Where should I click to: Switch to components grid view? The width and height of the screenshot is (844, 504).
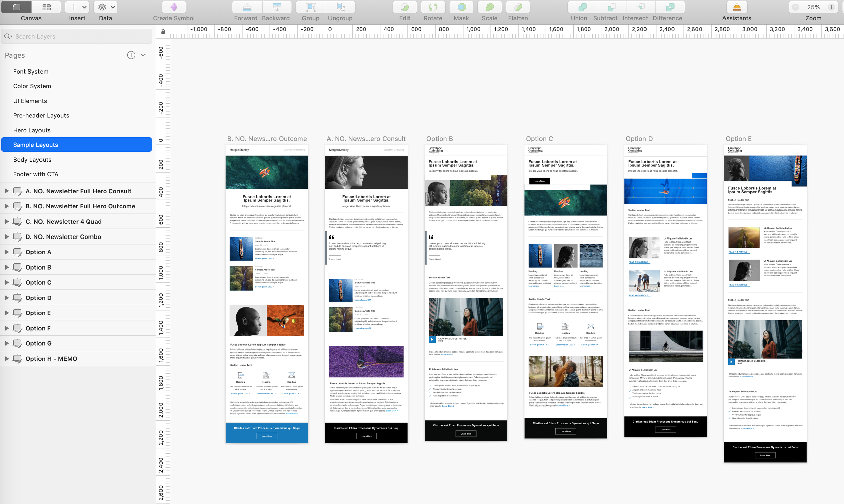click(x=46, y=7)
